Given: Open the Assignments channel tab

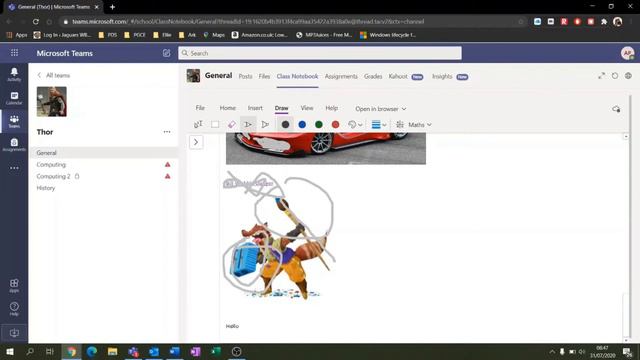Looking at the screenshot, I should click(341, 76).
